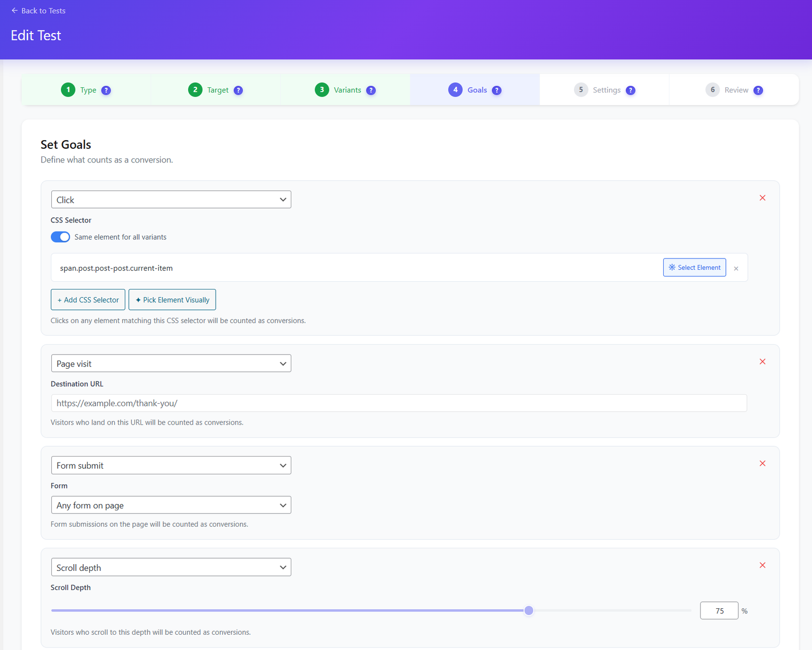Click the scroll depth percent field showing 75
This screenshot has height=650, width=812.
[719, 610]
